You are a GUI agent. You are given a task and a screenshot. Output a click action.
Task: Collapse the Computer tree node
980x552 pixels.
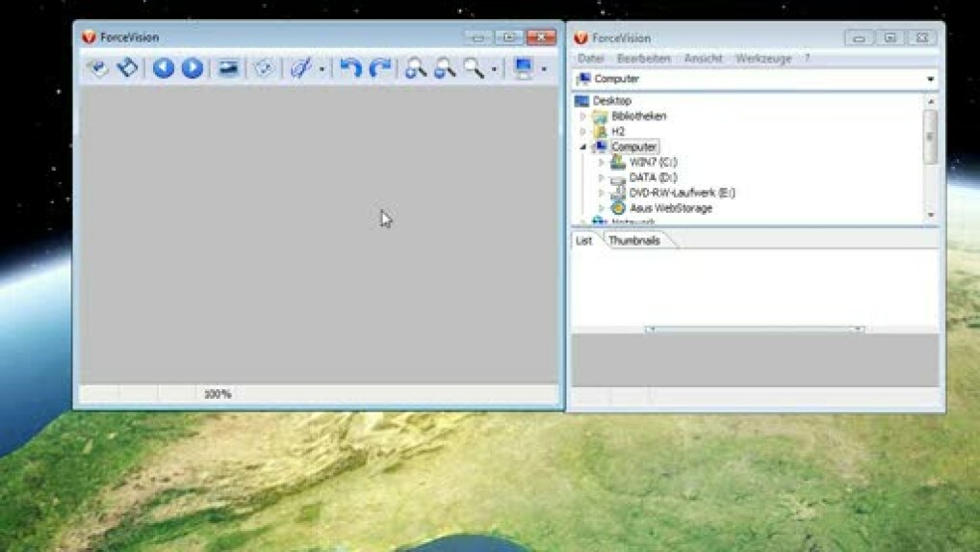pos(583,147)
